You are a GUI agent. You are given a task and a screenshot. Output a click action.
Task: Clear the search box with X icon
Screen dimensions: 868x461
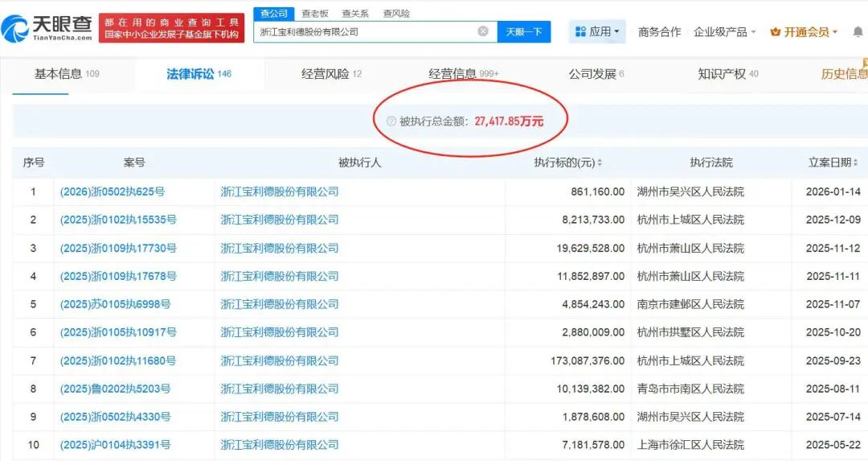tap(483, 31)
